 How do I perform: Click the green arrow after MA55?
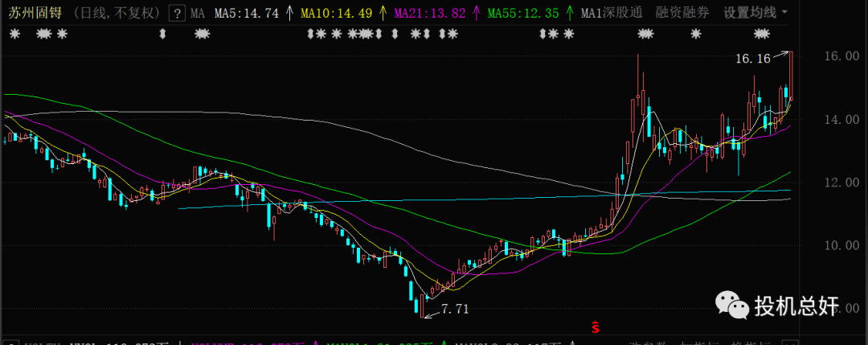tap(568, 13)
